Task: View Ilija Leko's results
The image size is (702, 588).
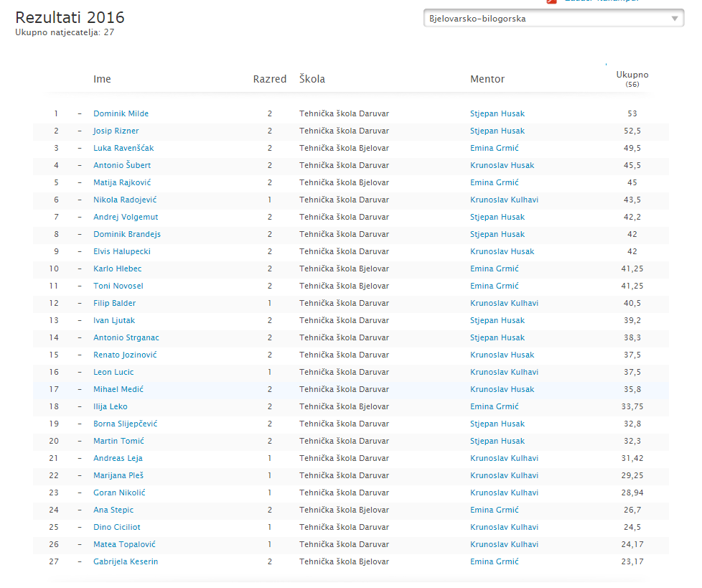Action: (110, 406)
